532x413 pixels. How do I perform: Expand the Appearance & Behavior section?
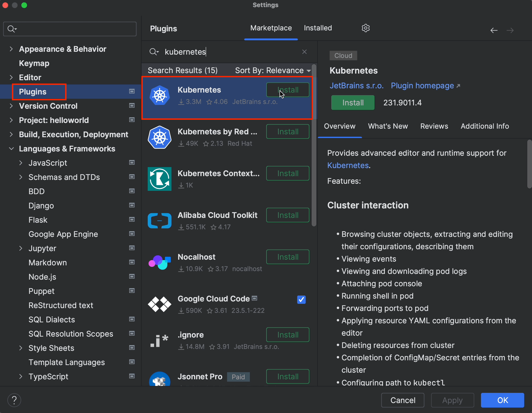click(x=11, y=49)
